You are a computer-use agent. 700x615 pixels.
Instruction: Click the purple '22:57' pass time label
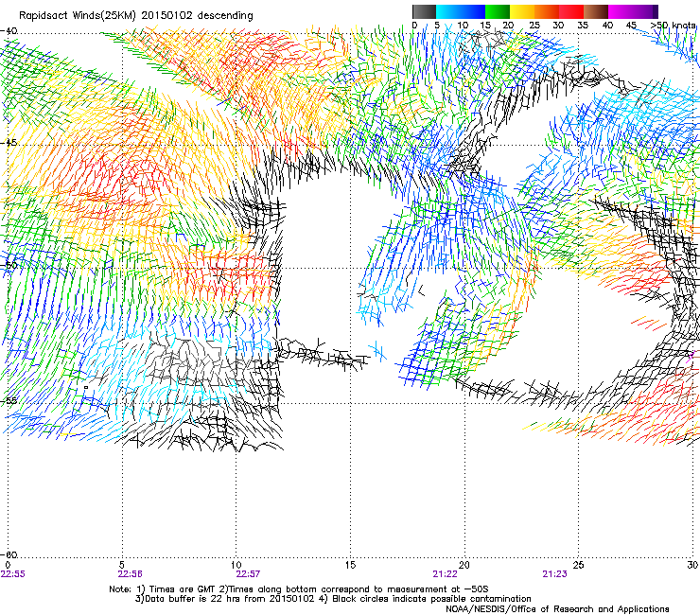(248, 574)
